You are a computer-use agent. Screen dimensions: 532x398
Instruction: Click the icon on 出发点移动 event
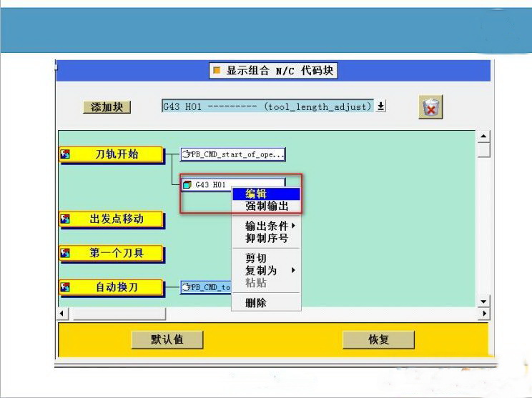point(65,219)
